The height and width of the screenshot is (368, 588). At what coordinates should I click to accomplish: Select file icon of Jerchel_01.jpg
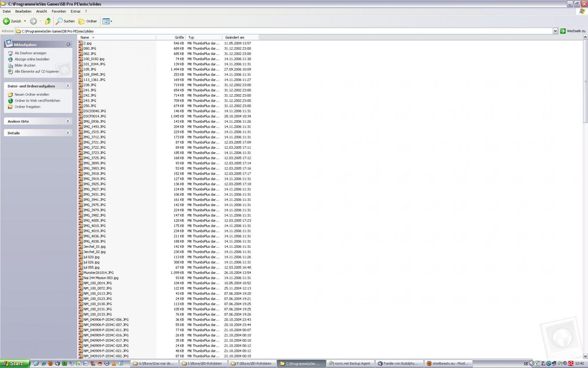coord(80,247)
